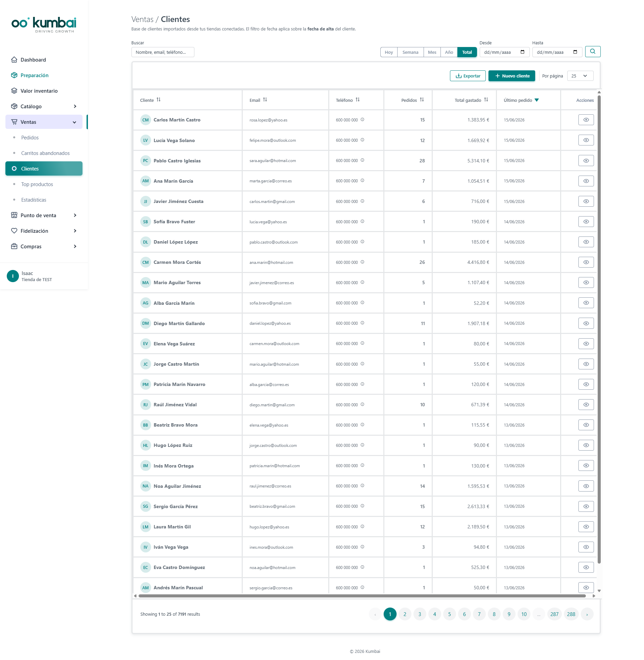View details eye icon for Lucía Vega Solano
This screenshot has height=660, width=644.
[x=586, y=140]
